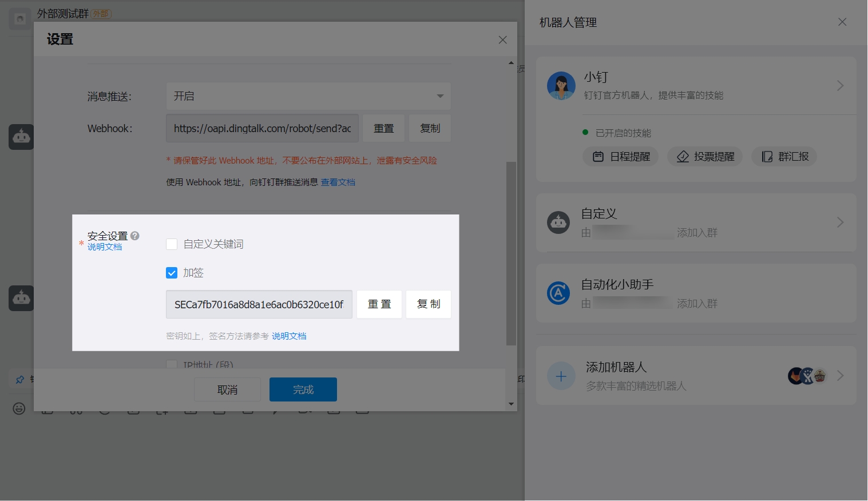The width and height of the screenshot is (868, 501).
Task: Click the 日程提醒 skill chip
Action: (621, 157)
